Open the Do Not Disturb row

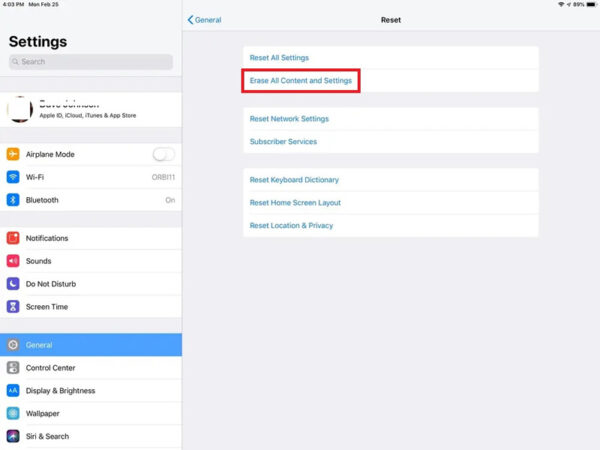point(91,284)
